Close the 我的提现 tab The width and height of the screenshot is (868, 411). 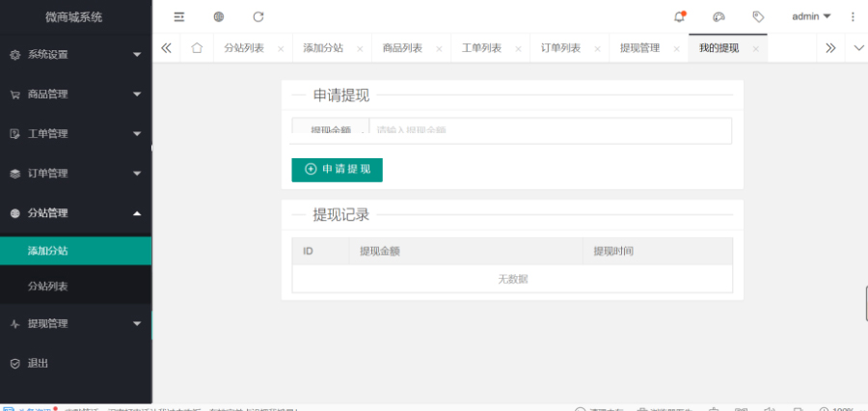click(755, 49)
